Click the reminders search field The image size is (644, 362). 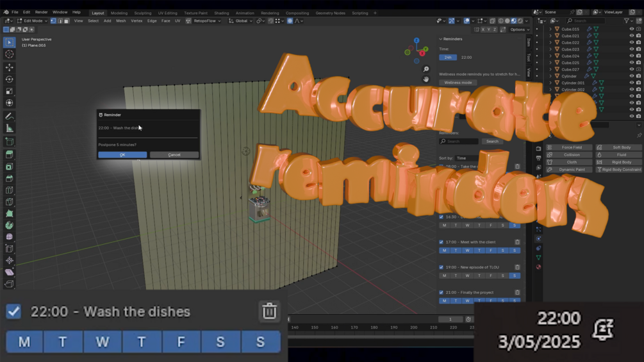point(459,141)
